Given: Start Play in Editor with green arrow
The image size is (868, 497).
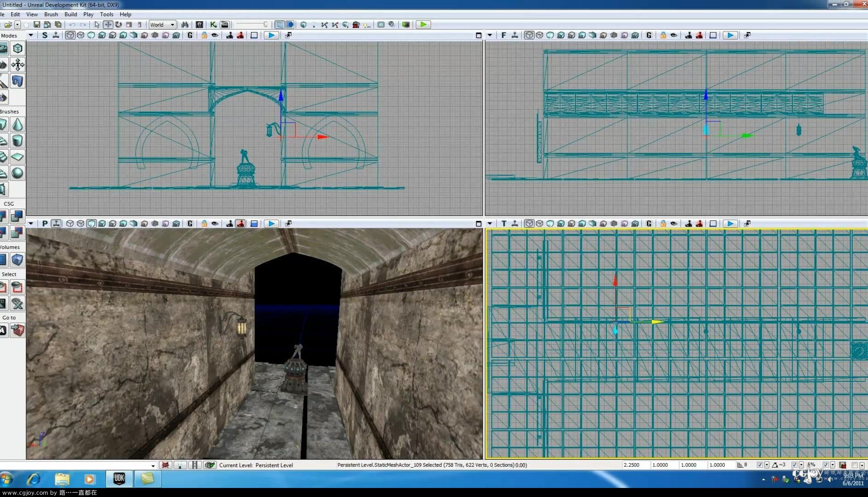Looking at the screenshot, I should [423, 25].
